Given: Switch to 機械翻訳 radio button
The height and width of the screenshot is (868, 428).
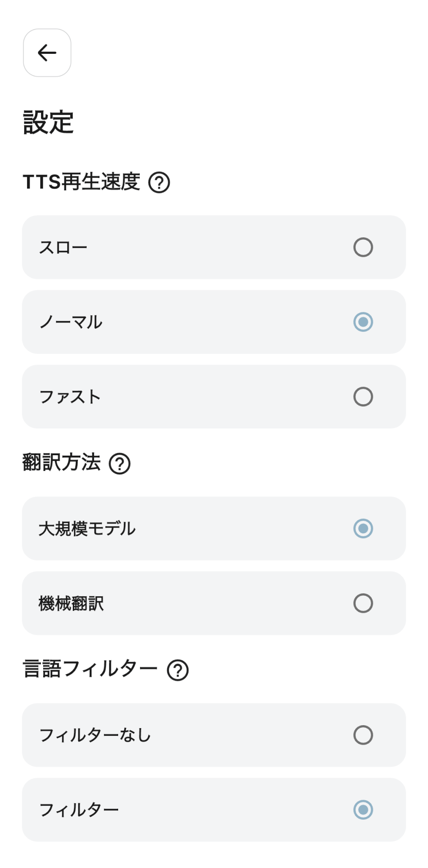Looking at the screenshot, I should click(363, 603).
